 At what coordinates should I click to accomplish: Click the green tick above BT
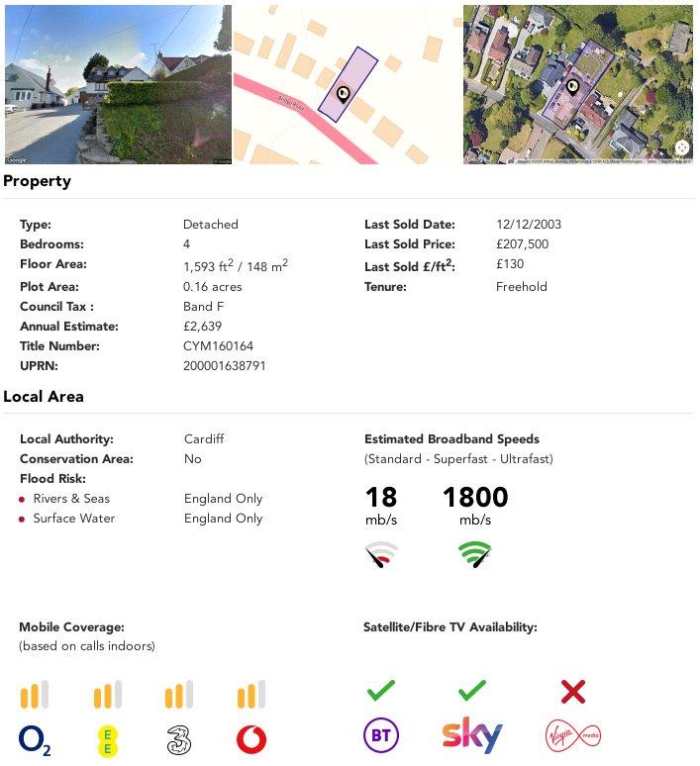(381, 690)
